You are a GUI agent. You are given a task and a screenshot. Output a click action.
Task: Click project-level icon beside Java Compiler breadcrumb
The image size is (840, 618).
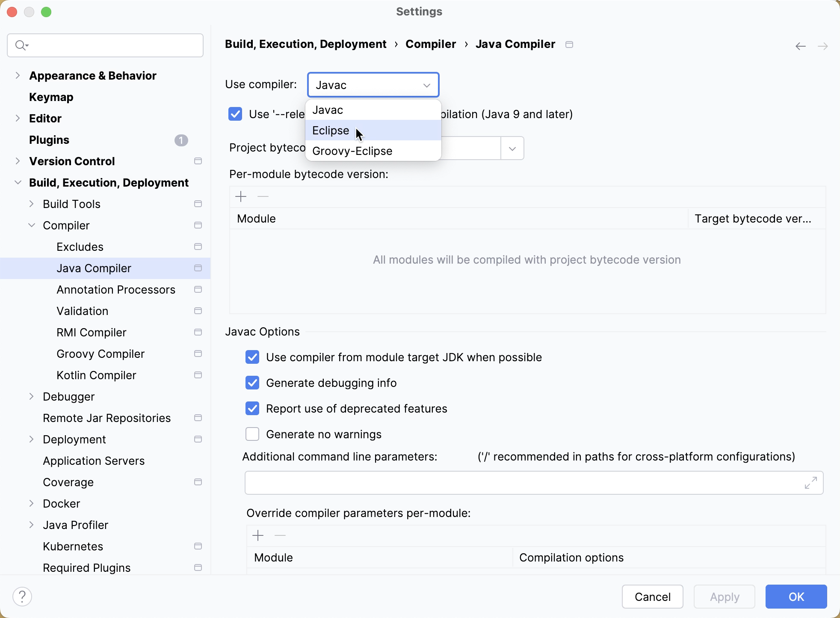pos(569,45)
